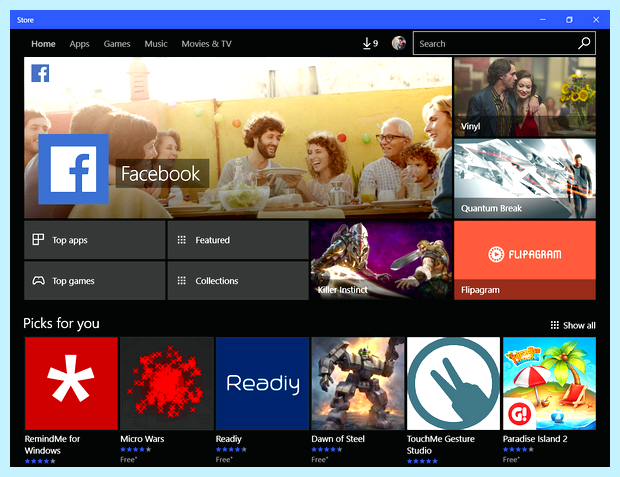
Task: Switch to the Movies & TV tab
Action: [x=206, y=44]
